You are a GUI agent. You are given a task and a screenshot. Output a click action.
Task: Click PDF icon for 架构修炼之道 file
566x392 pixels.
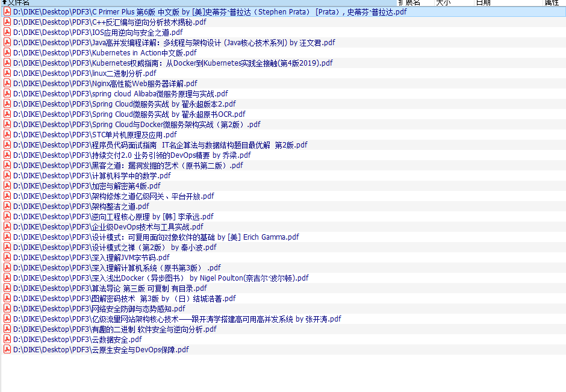[x=7, y=196]
